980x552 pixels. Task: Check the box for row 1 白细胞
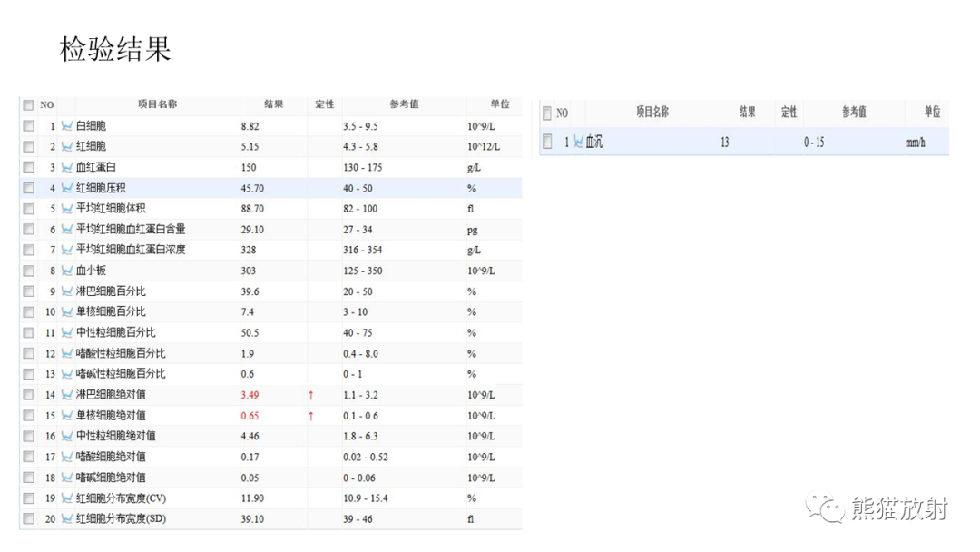(28, 126)
